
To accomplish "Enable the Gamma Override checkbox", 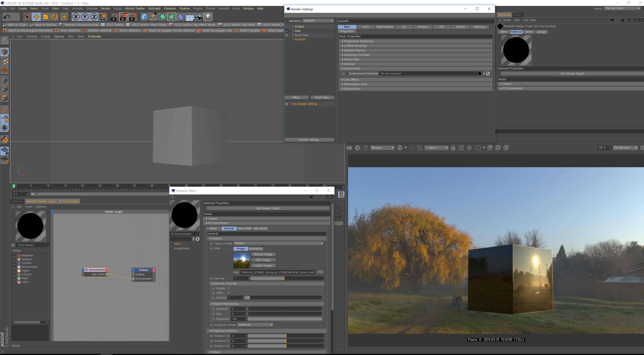I will point(229,288).
